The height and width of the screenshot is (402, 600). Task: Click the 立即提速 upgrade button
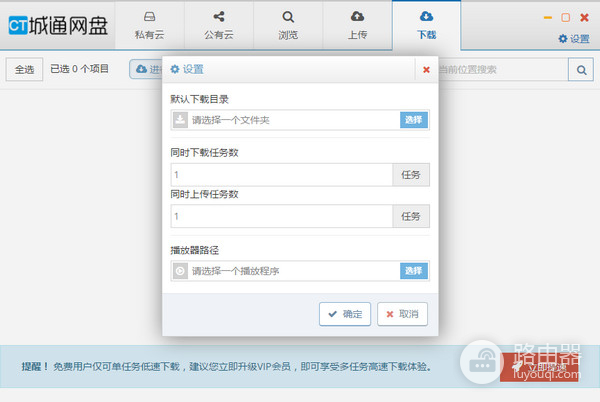click(x=539, y=367)
